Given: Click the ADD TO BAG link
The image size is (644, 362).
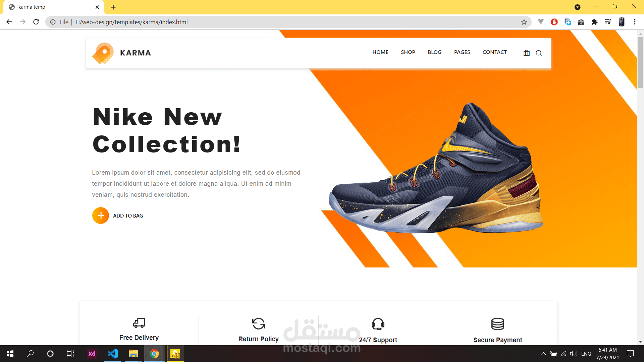Looking at the screenshot, I should 128,216.
